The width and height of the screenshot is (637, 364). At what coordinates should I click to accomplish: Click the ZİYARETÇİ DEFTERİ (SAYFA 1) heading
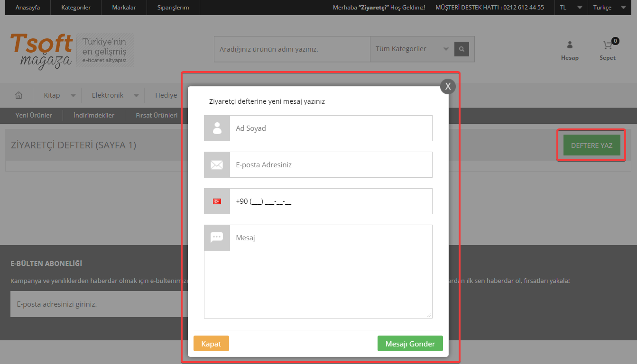click(x=74, y=145)
